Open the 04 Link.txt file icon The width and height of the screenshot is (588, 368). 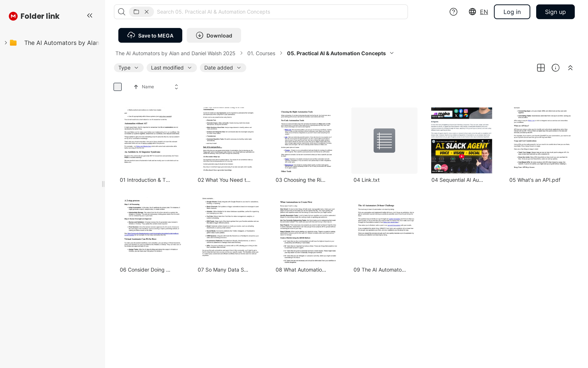click(384, 140)
